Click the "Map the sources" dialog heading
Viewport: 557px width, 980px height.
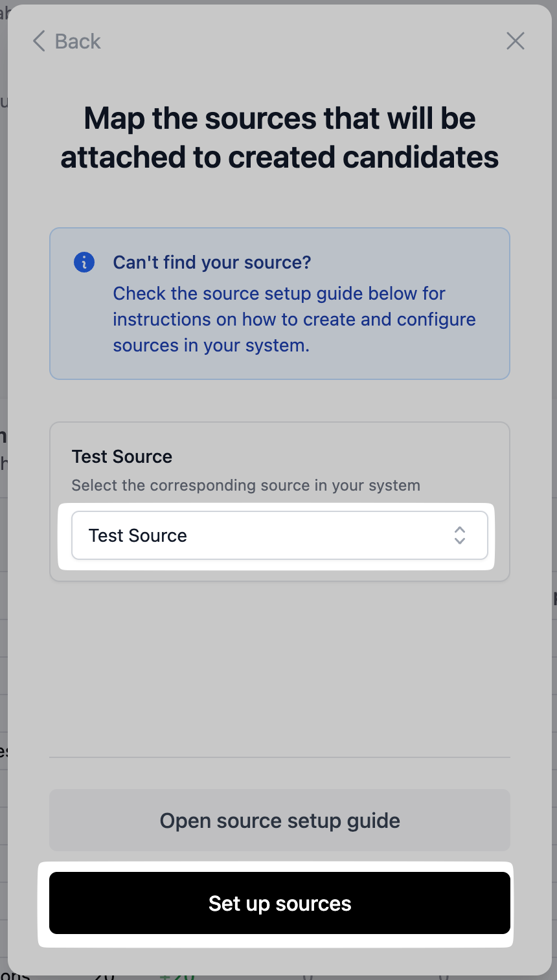pyautogui.click(x=279, y=137)
